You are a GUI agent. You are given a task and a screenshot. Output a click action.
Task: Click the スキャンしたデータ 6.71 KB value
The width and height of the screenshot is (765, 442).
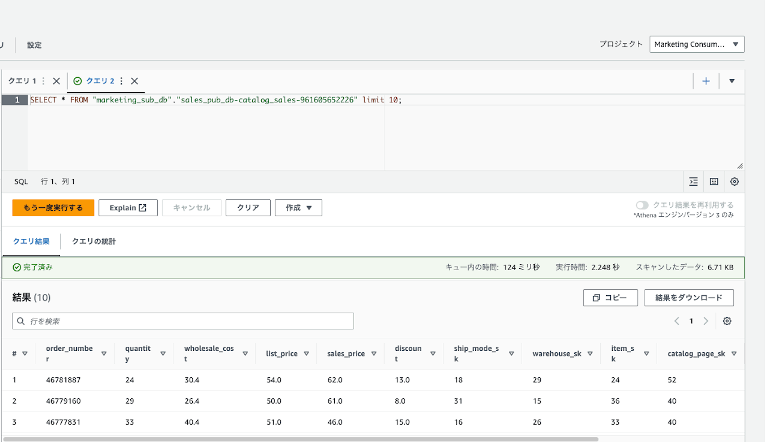[x=720, y=267]
